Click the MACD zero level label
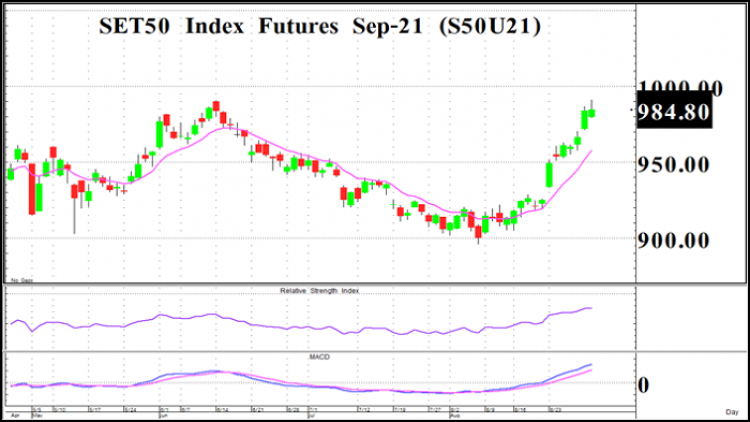Screen dimensions: 750x422 tap(643, 385)
